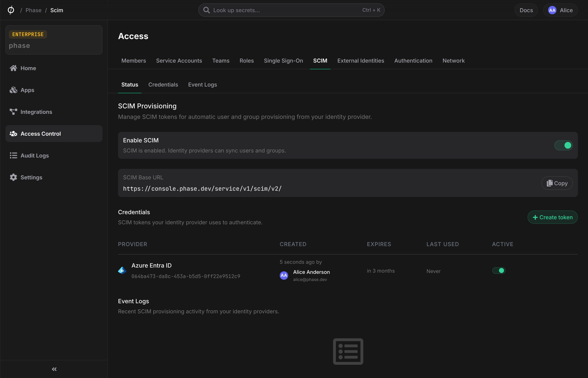Open the Docs link

(526, 10)
